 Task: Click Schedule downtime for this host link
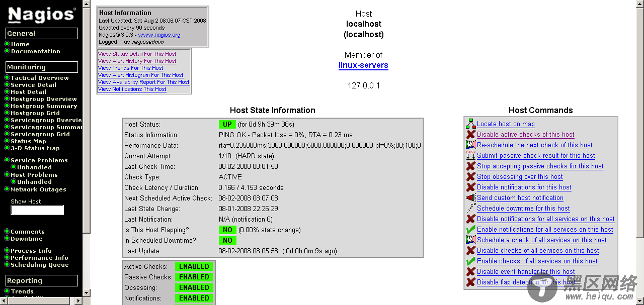[523, 209]
